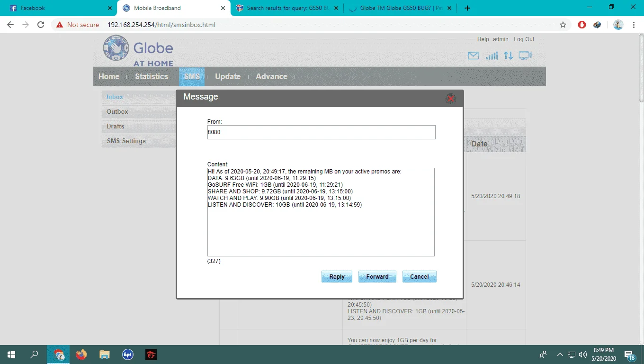The image size is (644, 364).
Task: Open the Outbox sidebar item
Action: [x=139, y=111]
